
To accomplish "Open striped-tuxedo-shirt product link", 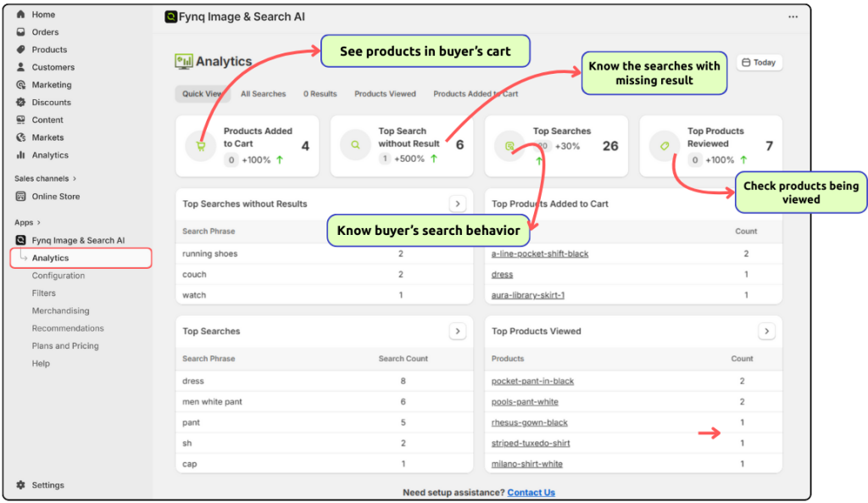I will click(x=531, y=443).
